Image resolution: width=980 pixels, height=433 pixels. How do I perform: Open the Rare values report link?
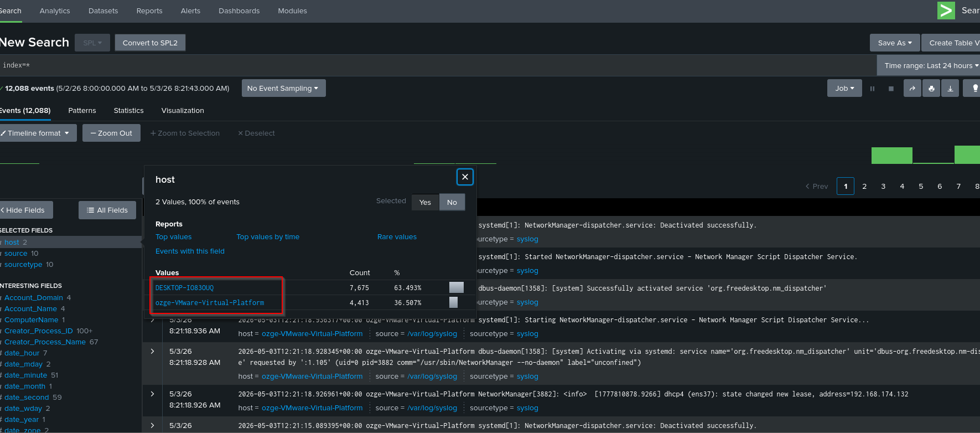tap(397, 236)
